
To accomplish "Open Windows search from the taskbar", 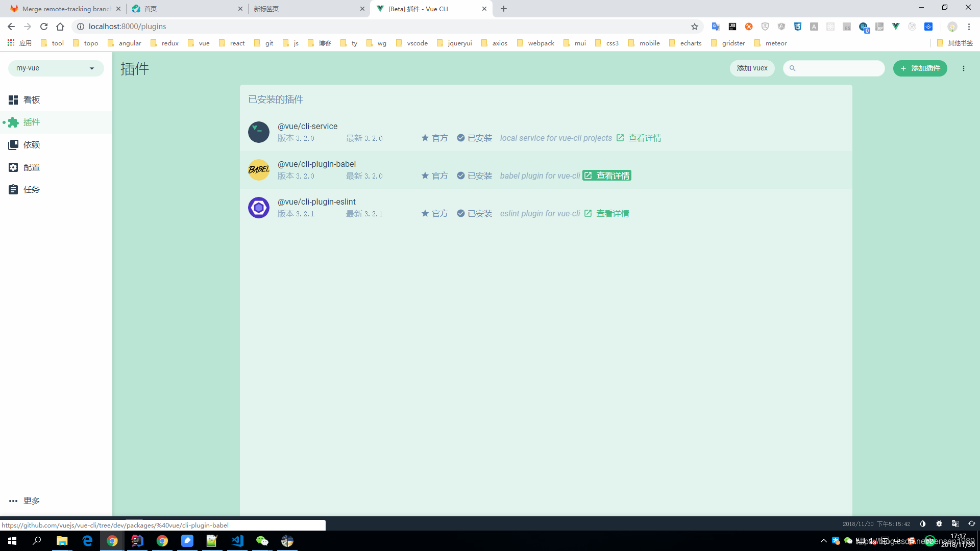I will point(37,541).
